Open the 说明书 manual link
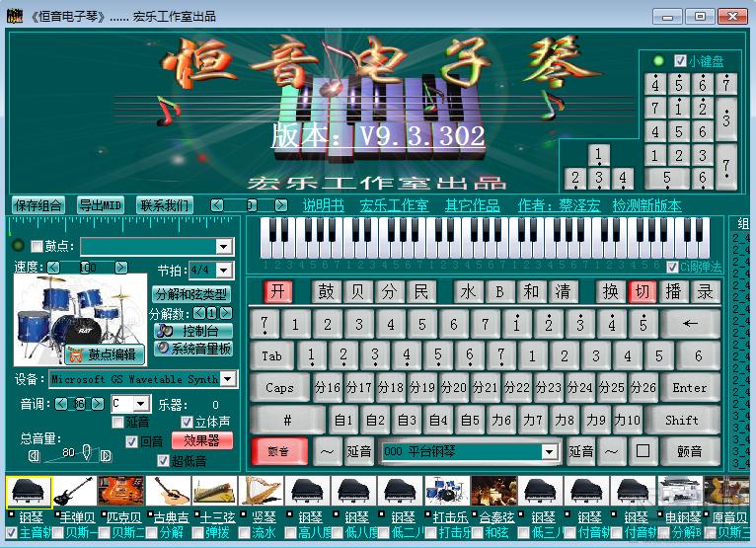Image resolution: width=756 pixels, height=548 pixels. tap(323, 206)
